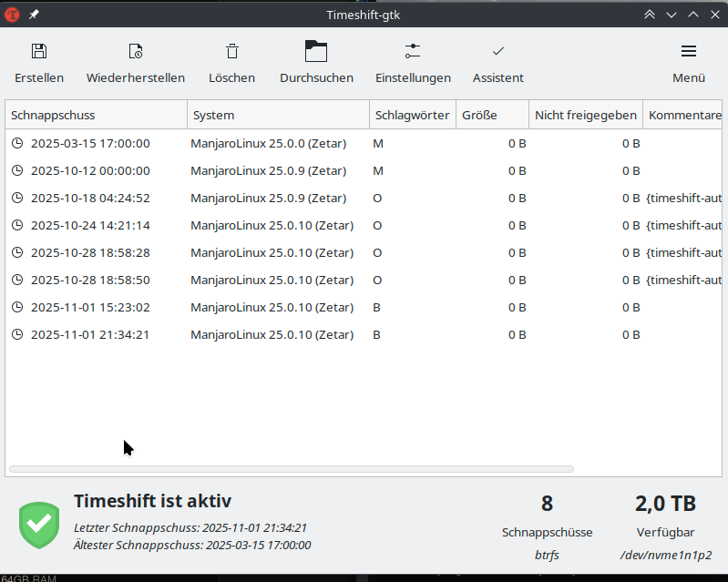Click the Erstellen save icon

(39, 51)
